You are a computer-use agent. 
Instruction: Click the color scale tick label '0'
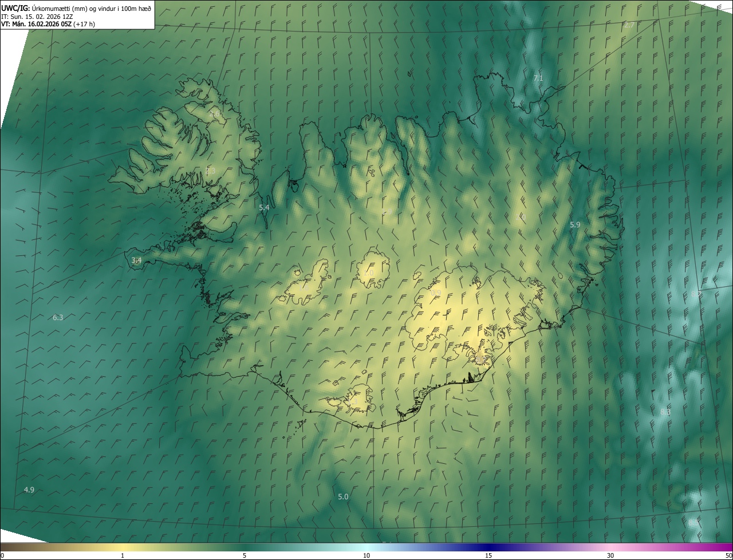point(2,556)
